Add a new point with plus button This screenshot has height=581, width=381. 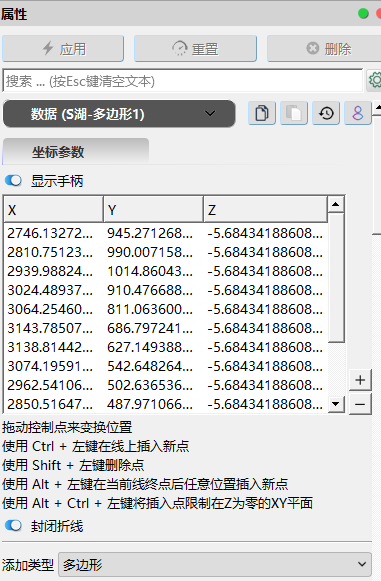(x=360, y=380)
